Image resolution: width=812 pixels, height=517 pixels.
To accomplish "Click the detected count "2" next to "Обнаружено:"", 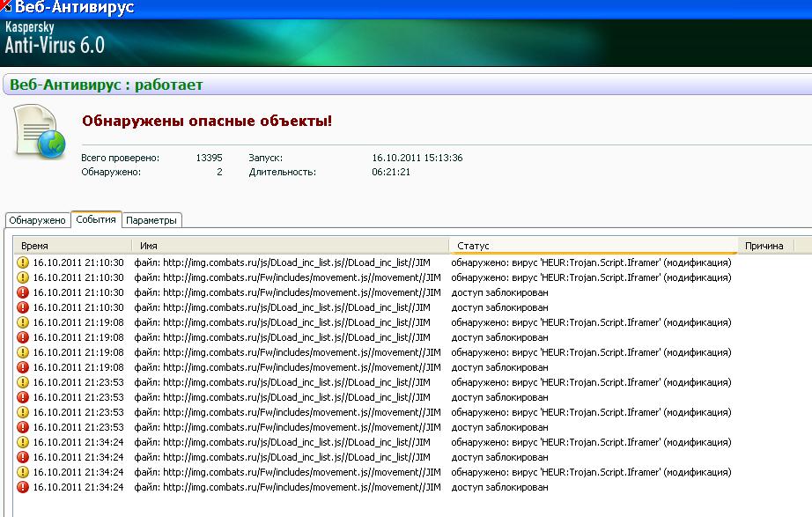I will click(219, 172).
